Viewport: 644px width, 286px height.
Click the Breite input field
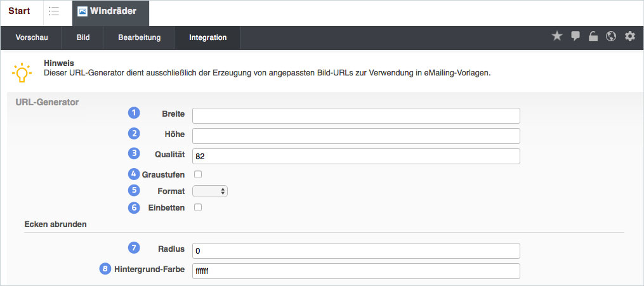pyautogui.click(x=356, y=115)
